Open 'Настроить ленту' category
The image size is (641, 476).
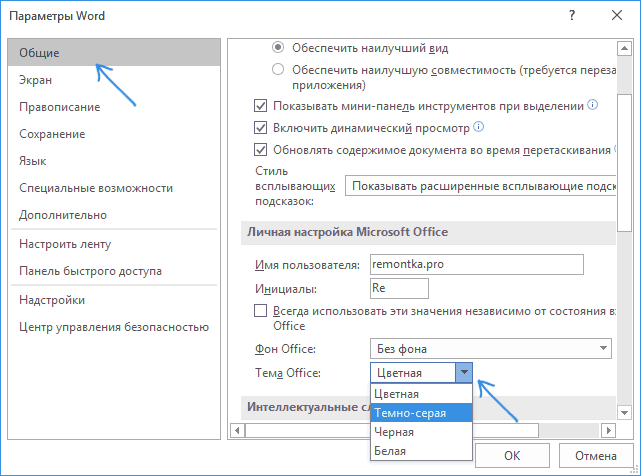(114, 244)
